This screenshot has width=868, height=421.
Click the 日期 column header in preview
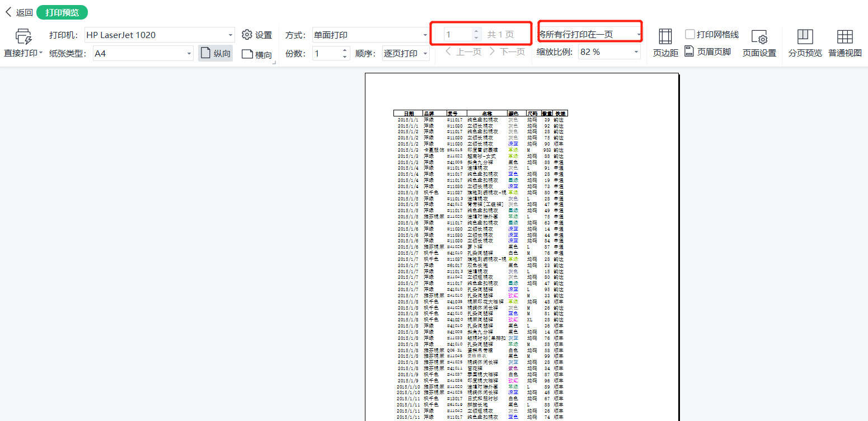(409, 113)
